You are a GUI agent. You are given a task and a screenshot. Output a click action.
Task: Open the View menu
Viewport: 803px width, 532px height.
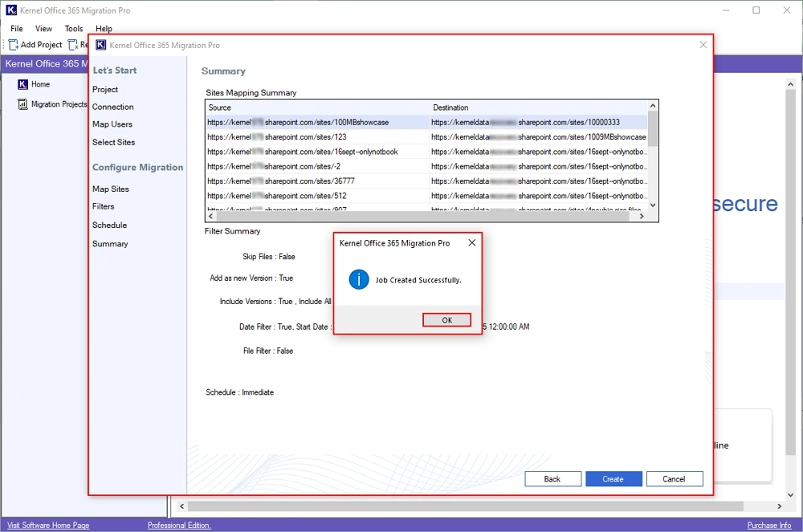click(x=44, y=29)
